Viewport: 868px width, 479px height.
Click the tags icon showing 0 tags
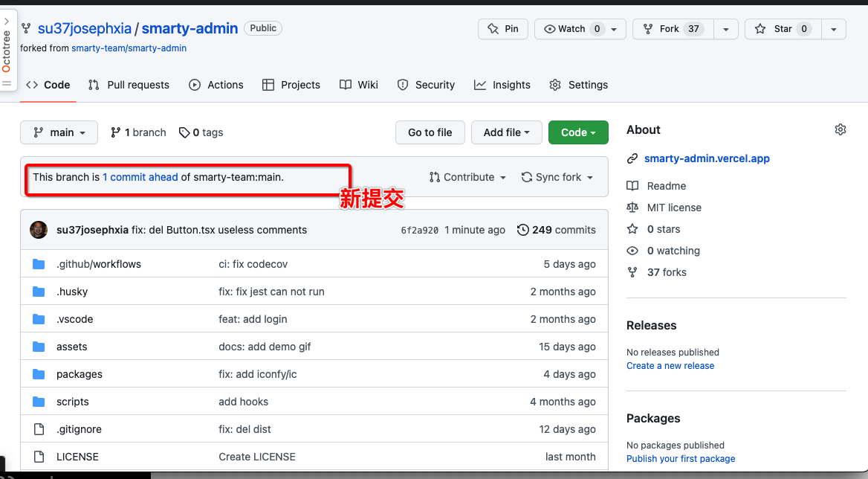(x=184, y=132)
